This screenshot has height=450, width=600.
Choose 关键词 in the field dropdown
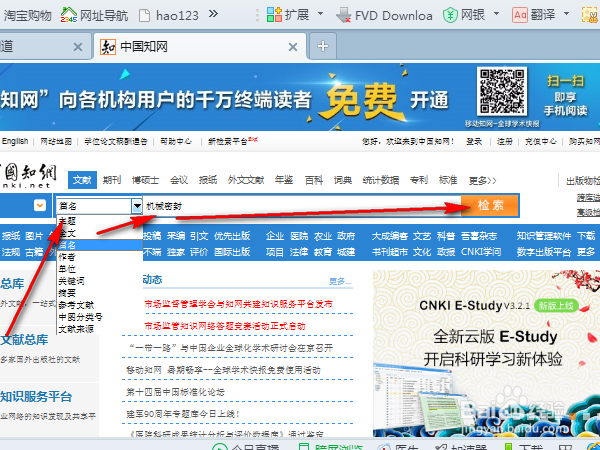click(x=99, y=281)
